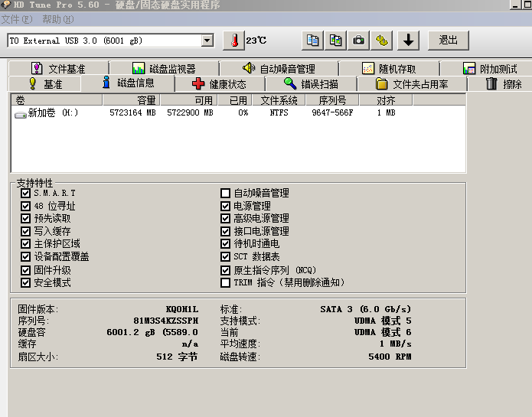Switch to the 附加测试 tab
Screen dimensions: 532x417
coord(490,69)
